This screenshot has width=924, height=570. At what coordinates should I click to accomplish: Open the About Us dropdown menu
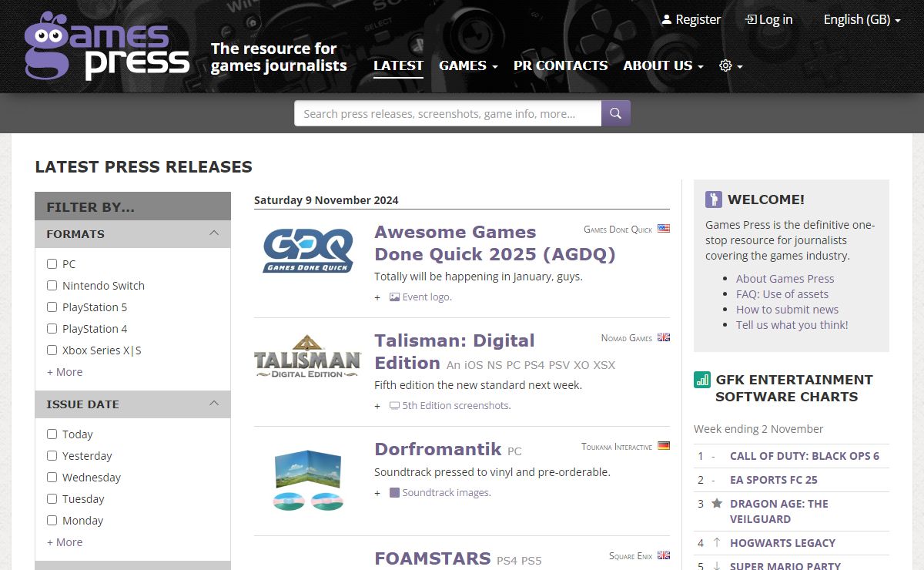point(663,65)
